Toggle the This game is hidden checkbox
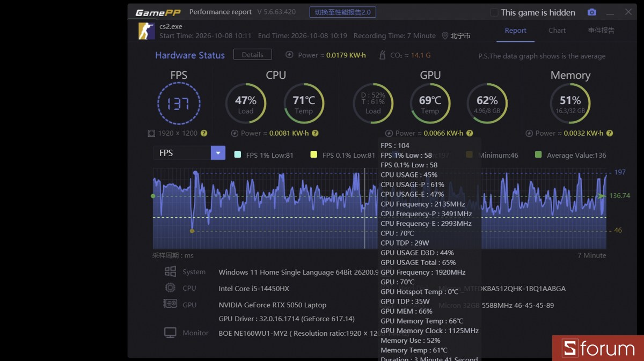This screenshot has width=644, height=361. [494, 12]
